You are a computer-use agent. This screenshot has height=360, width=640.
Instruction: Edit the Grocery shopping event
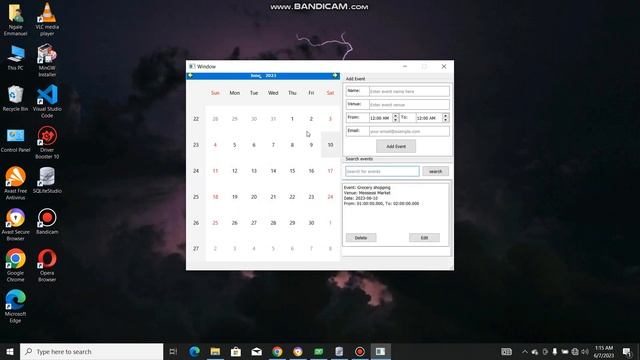point(424,238)
